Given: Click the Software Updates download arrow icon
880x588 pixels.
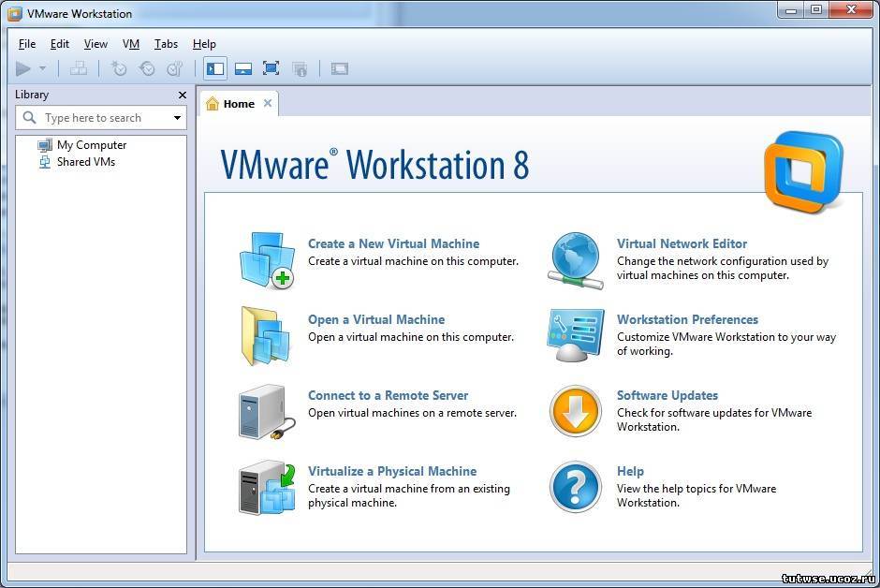Looking at the screenshot, I should (575, 411).
